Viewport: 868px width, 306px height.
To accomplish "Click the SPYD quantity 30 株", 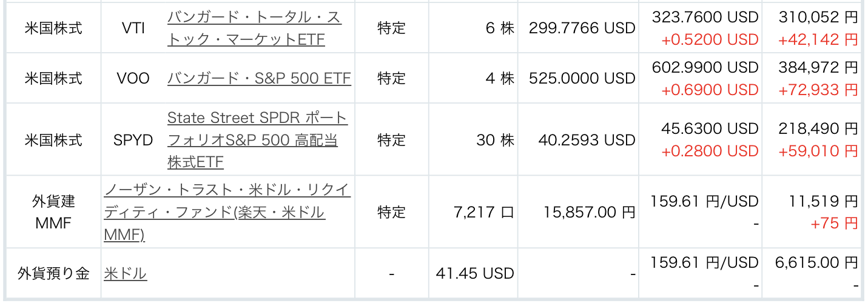I will click(x=495, y=140).
